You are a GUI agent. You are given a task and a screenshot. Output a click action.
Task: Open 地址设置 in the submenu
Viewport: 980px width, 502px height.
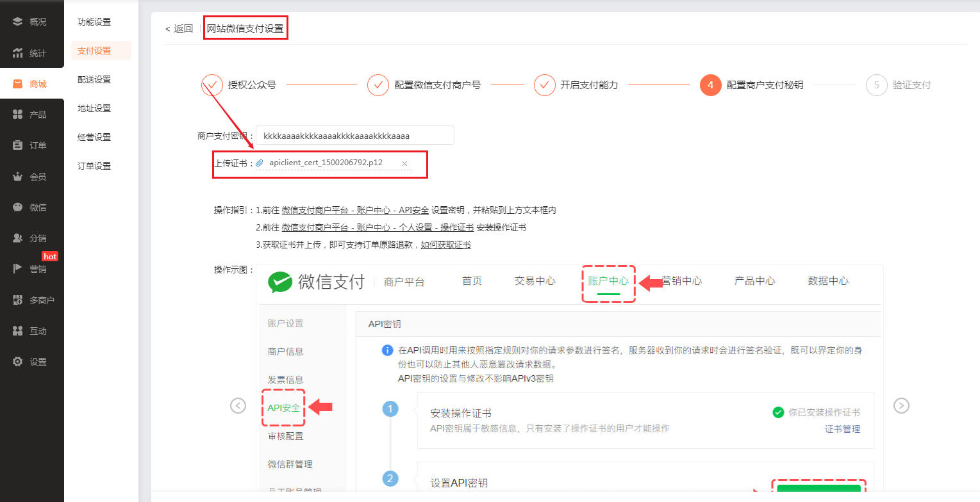pyautogui.click(x=94, y=108)
